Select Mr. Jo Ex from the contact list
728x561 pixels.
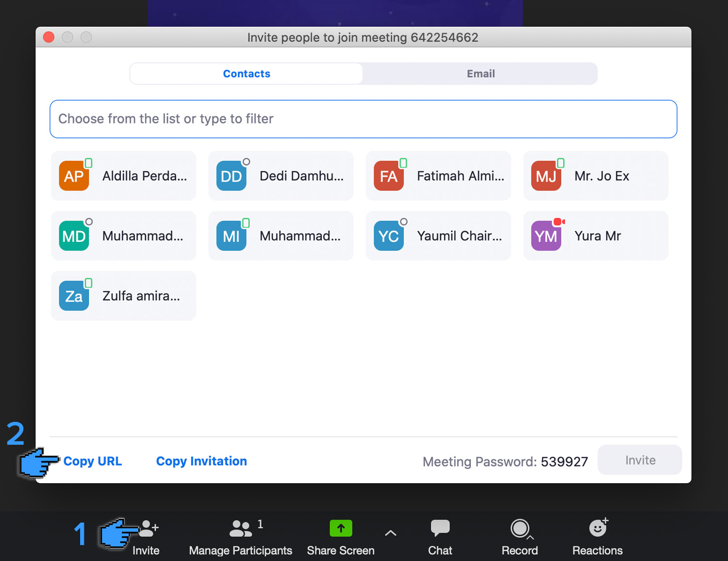click(595, 176)
